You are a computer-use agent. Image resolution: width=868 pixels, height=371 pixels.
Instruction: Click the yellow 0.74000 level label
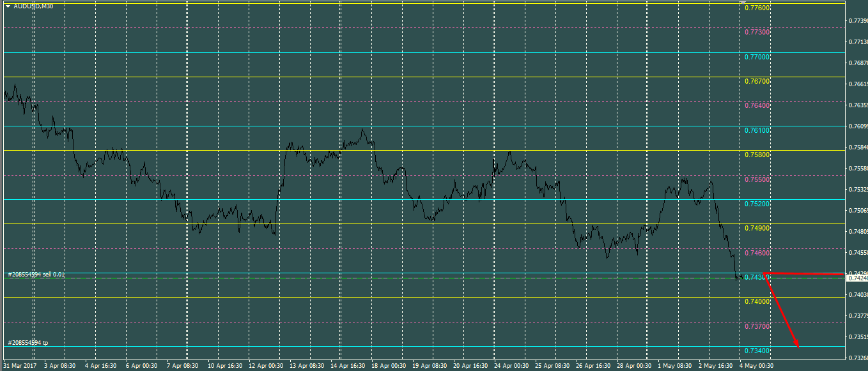pyautogui.click(x=757, y=301)
